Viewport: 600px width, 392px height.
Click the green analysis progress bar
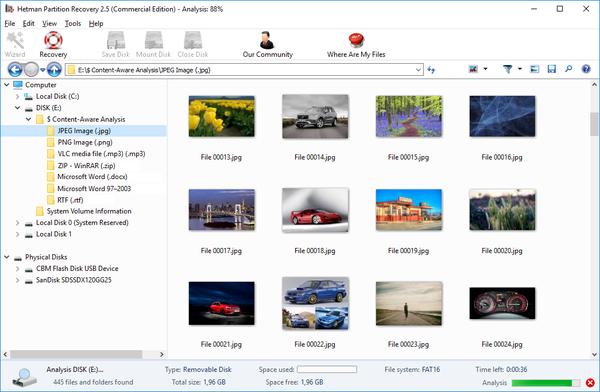point(546,382)
